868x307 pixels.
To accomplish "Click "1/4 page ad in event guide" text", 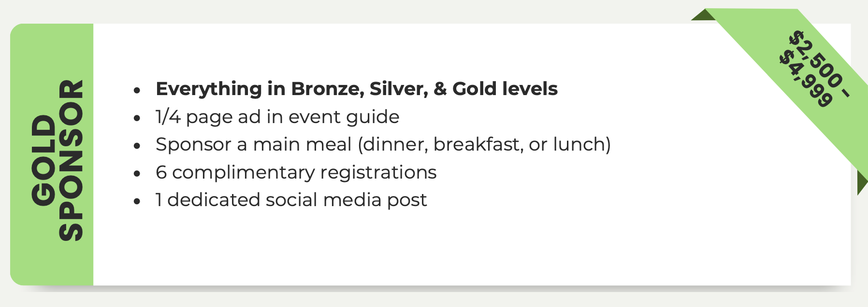I will tap(277, 117).
